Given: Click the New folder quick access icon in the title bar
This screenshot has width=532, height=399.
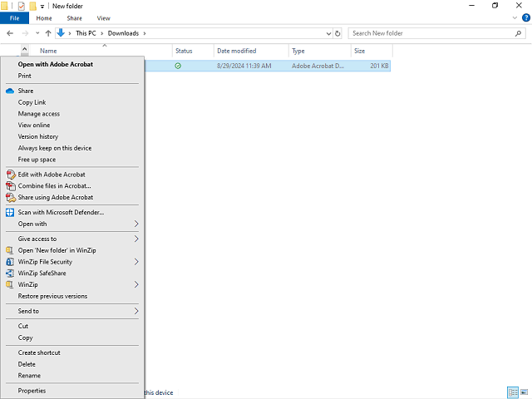Looking at the screenshot, I should pyautogui.click(x=32, y=6).
